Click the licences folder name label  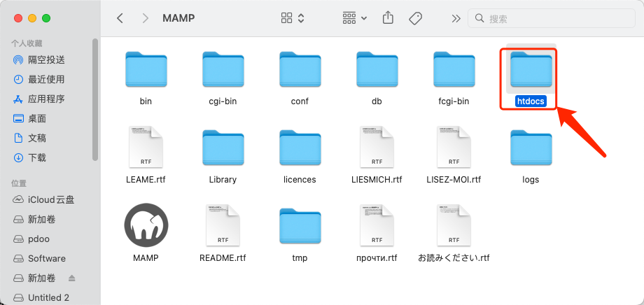point(300,180)
